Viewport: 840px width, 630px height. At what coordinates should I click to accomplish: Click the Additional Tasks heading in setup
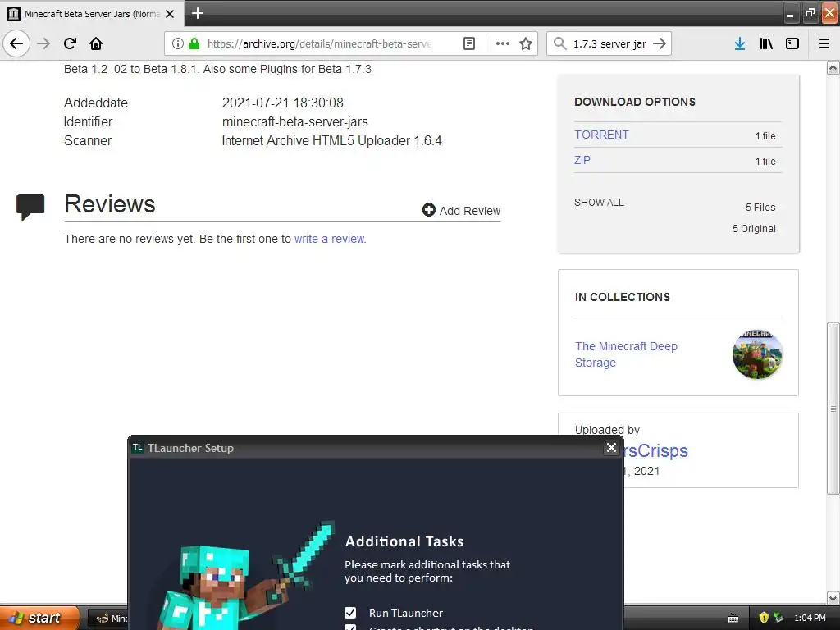coord(404,541)
